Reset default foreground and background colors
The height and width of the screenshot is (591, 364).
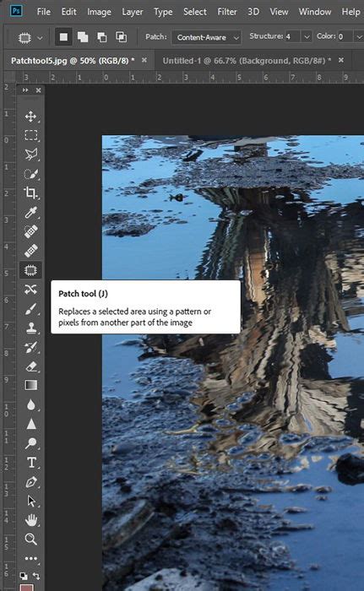(24, 576)
